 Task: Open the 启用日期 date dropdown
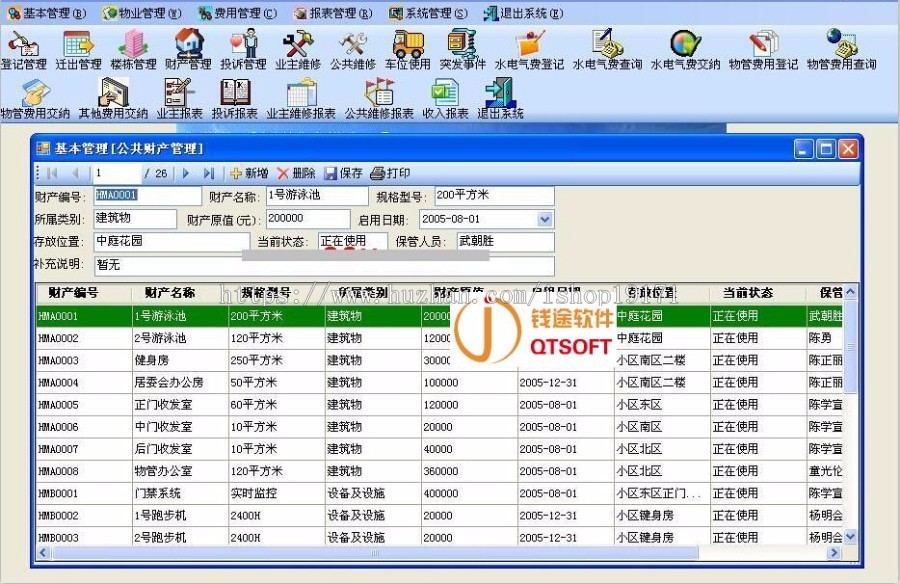click(545, 221)
